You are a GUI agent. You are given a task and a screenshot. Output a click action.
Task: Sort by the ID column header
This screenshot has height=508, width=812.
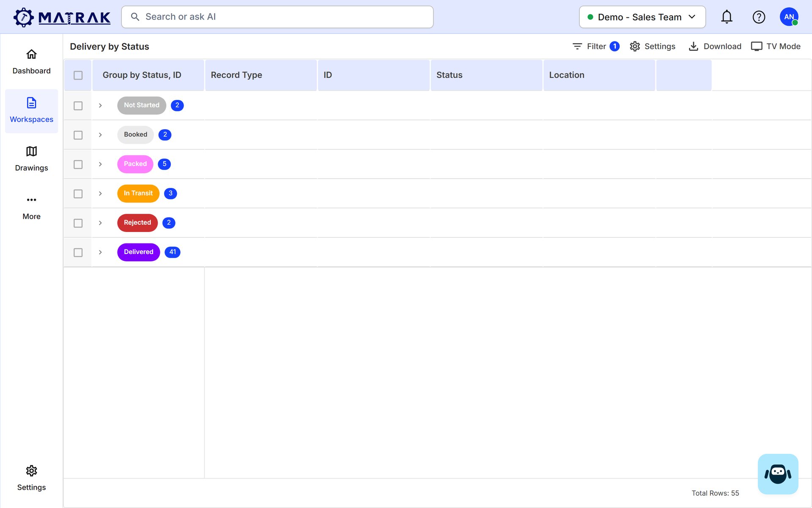pos(374,75)
